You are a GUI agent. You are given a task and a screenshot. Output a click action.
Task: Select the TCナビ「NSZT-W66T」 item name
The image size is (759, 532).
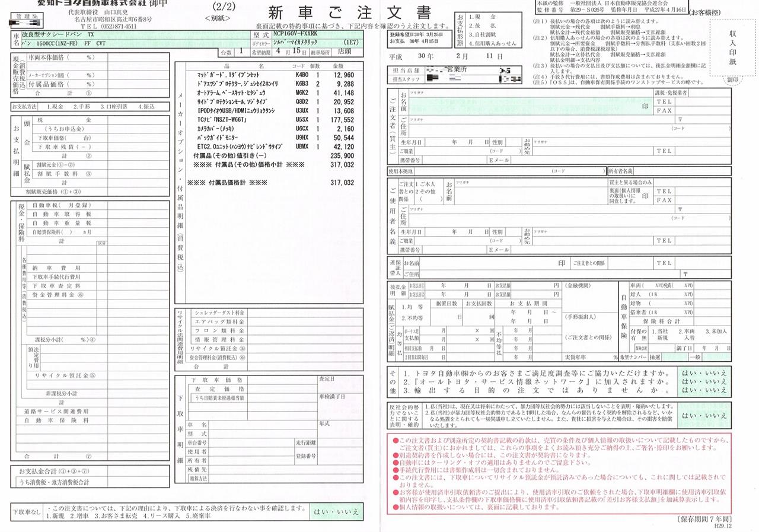click(222, 120)
